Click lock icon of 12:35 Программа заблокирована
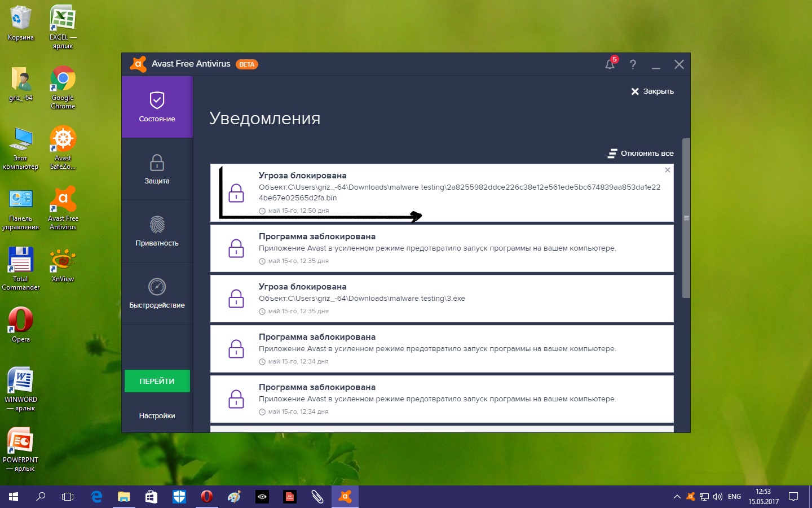 [236, 248]
